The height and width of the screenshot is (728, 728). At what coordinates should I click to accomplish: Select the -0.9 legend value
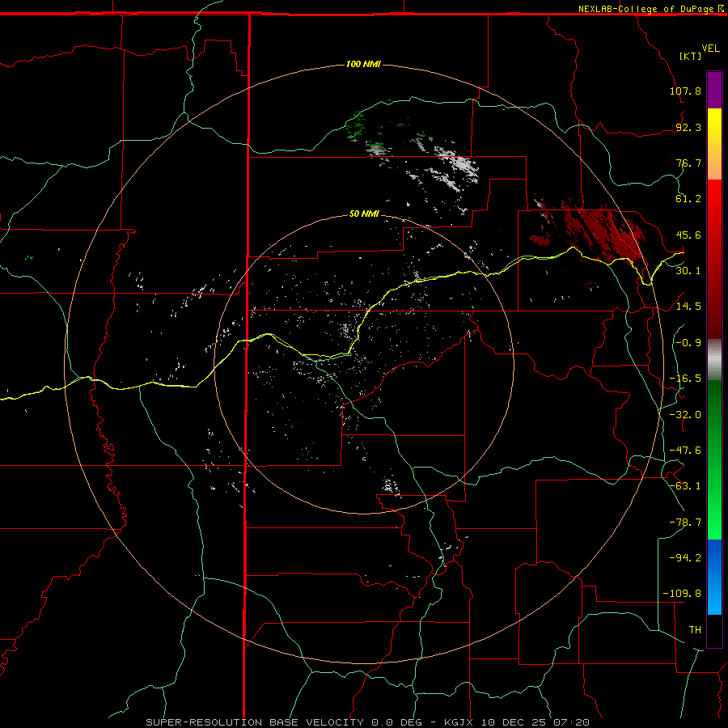[x=688, y=343]
